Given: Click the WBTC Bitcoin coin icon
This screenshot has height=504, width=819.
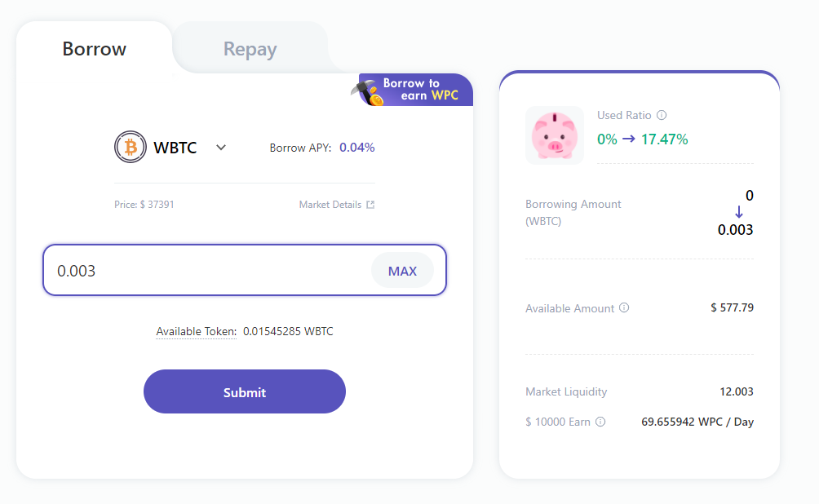Looking at the screenshot, I should 130,147.
